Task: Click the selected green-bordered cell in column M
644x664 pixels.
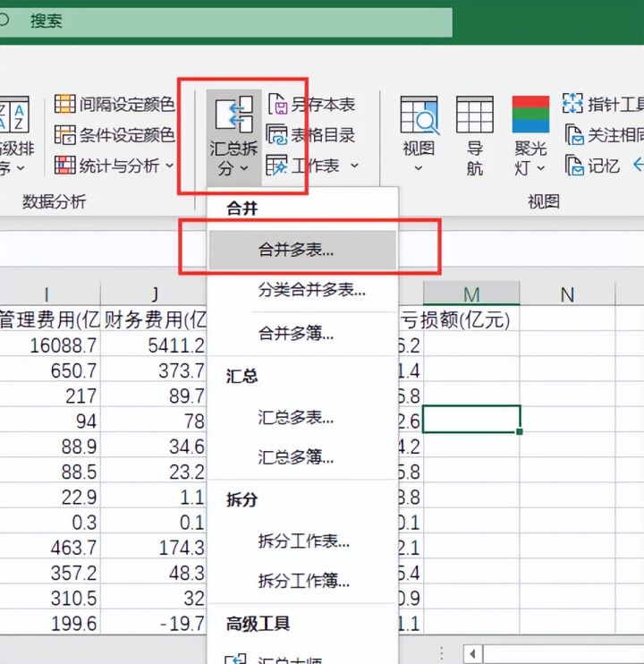Action: (x=471, y=419)
